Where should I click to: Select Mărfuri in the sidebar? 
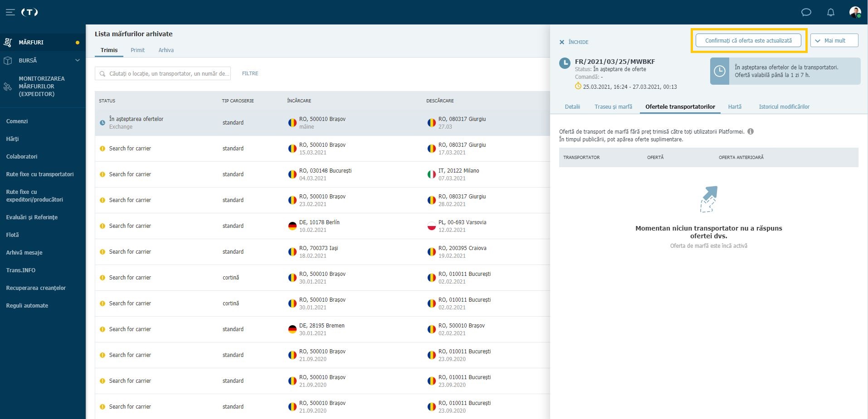[43, 42]
